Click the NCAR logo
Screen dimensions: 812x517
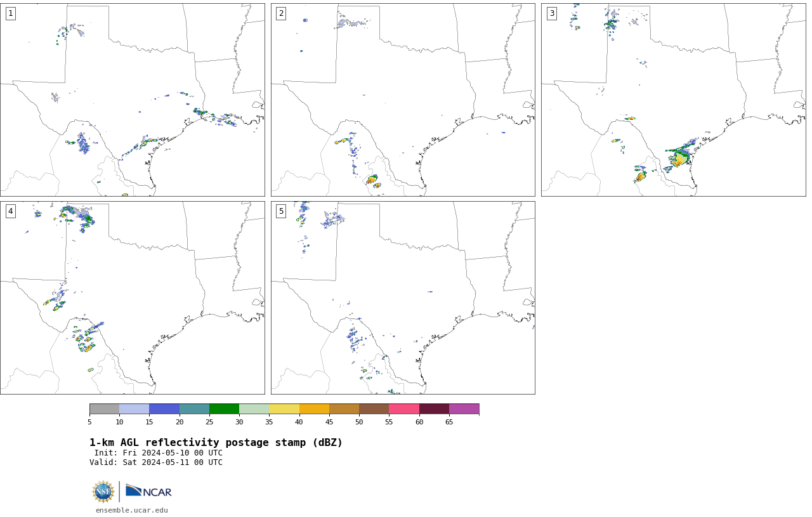(x=148, y=492)
